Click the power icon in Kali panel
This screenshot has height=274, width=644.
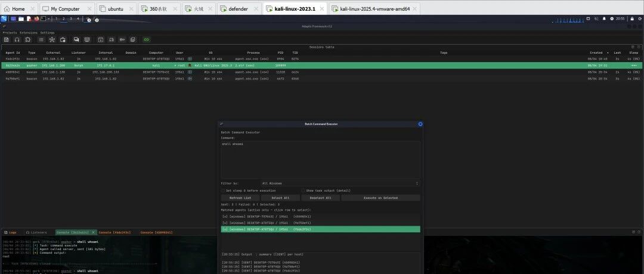pyautogui.click(x=640, y=19)
